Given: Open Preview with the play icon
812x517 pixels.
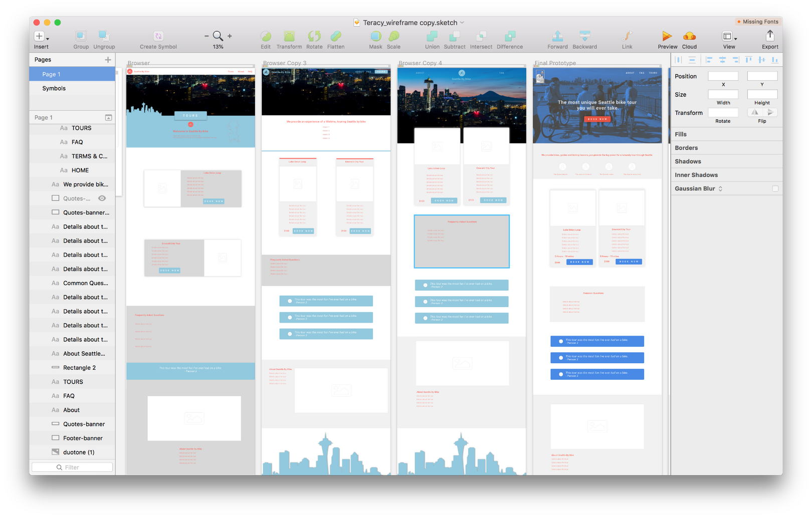Looking at the screenshot, I should [667, 36].
